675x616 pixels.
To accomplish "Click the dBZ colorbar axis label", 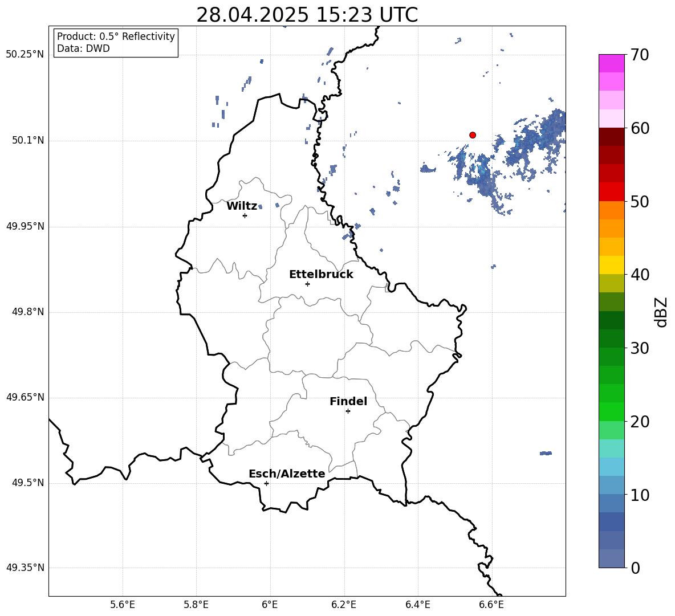I will click(x=661, y=312).
